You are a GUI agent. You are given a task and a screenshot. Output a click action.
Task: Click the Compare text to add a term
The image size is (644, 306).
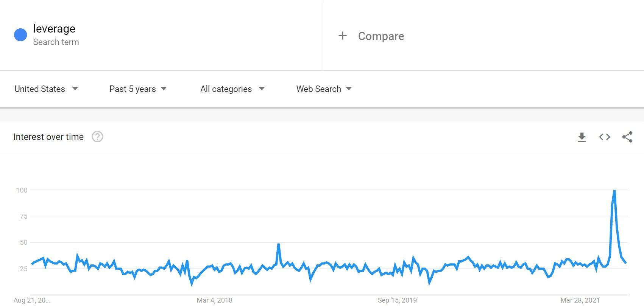point(381,36)
